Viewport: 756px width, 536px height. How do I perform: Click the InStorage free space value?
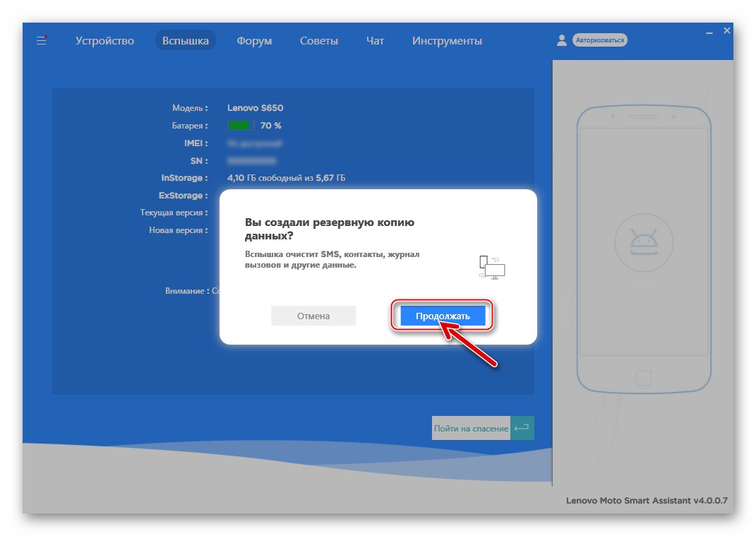click(x=287, y=178)
